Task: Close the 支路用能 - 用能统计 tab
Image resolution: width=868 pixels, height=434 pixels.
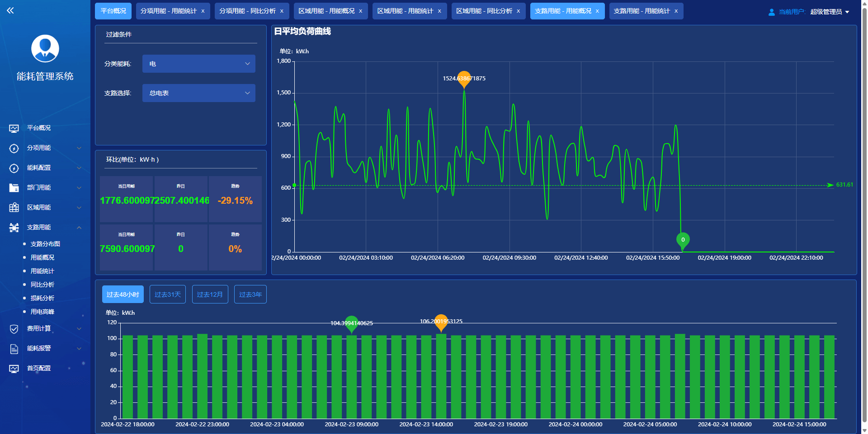Action: 676,11
